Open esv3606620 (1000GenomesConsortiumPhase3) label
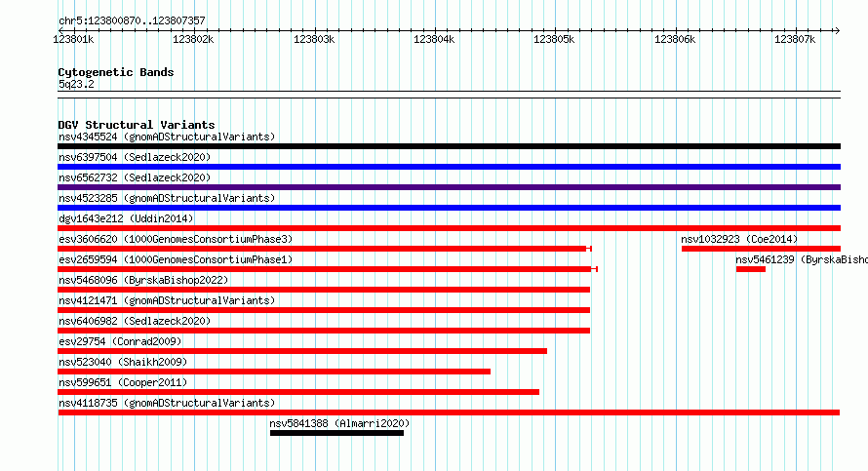 [x=176, y=239]
